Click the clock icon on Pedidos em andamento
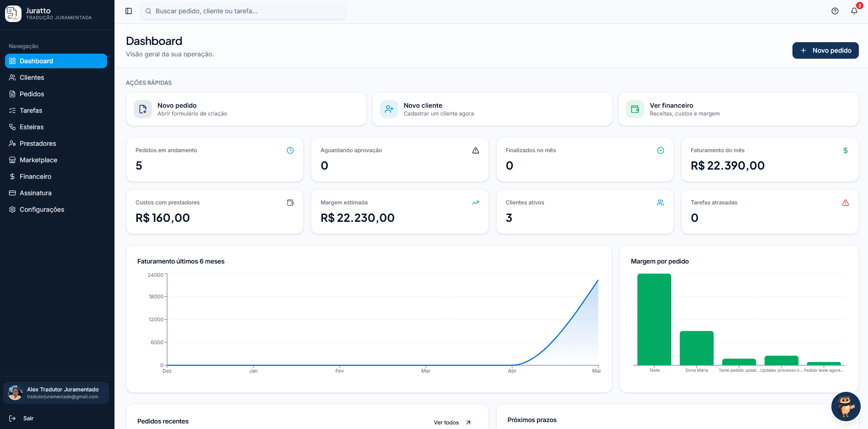 pos(290,150)
